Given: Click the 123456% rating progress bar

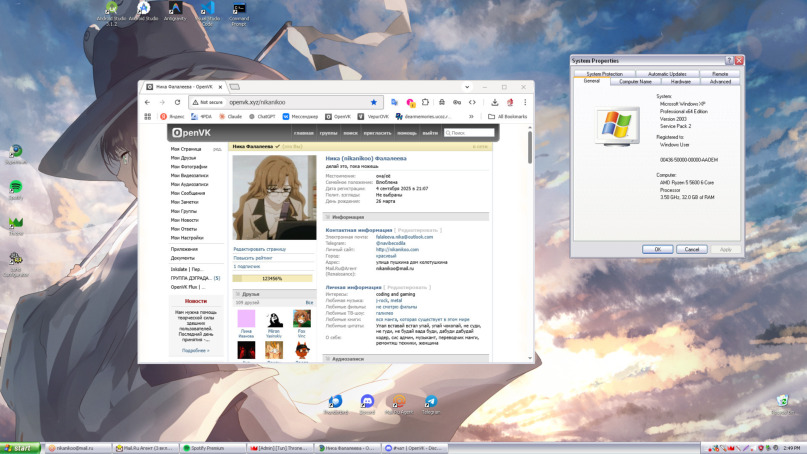Looking at the screenshot, I should click(x=272, y=278).
